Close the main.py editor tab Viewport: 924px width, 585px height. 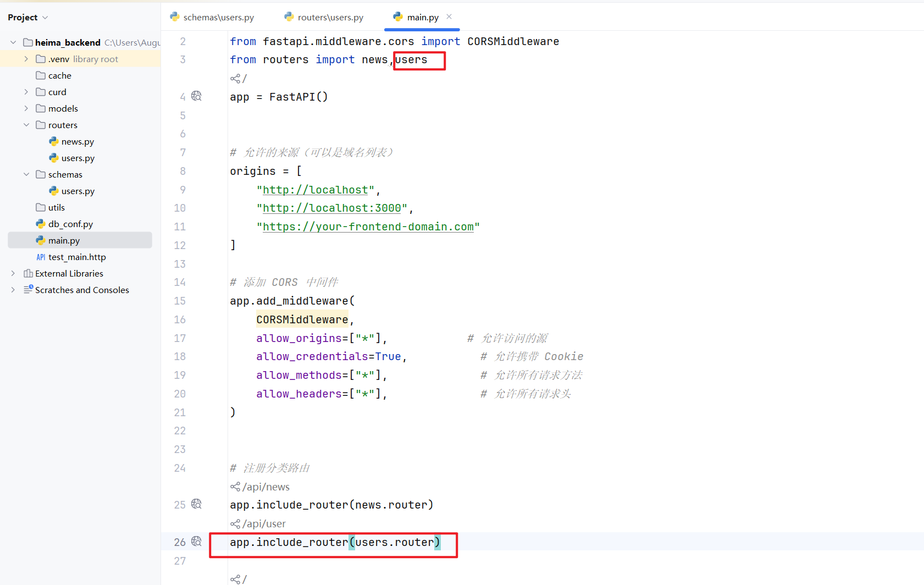pos(449,17)
